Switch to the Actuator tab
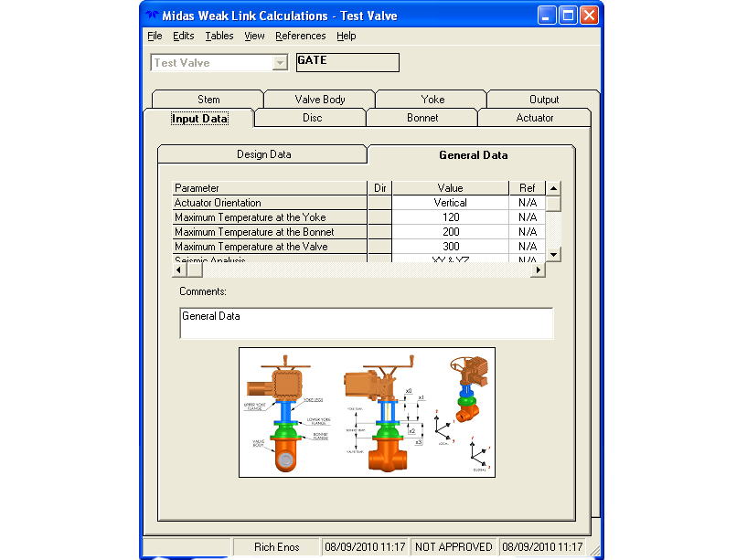747x560 pixels. tap(535, 118)
